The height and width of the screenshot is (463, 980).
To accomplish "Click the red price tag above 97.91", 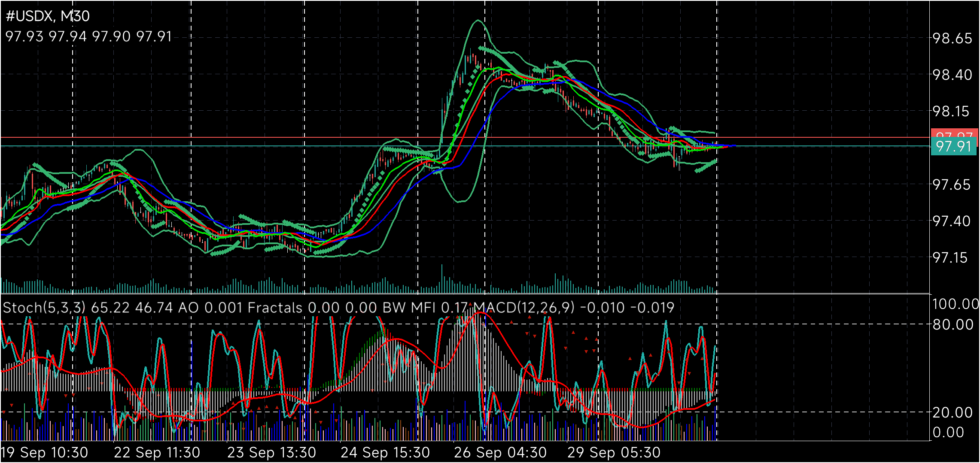I will coord(953,133).
